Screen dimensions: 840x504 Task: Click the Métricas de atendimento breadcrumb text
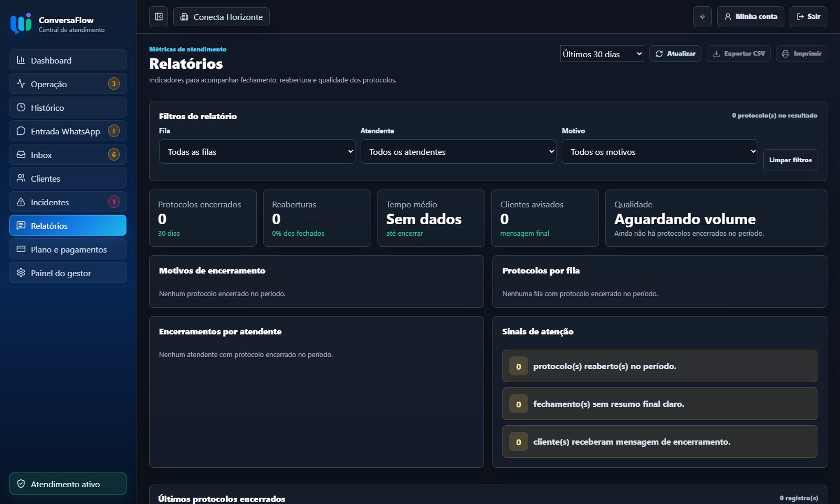pyautogui.click(x=188, y=49)
